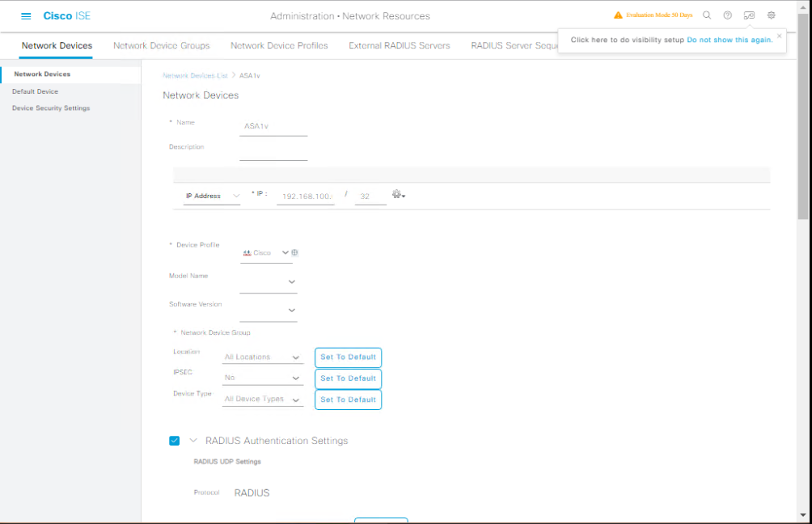Click the ASA1v breadcrumb text

point(250,75)
